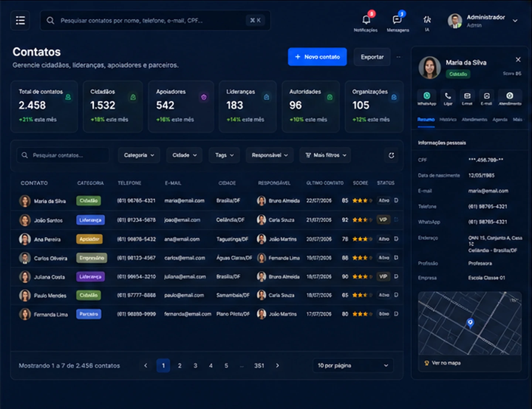Expand the Categoria filter dropdown

tap(139, 155)
